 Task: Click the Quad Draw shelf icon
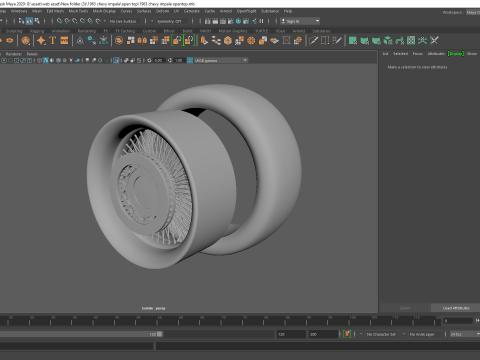[x=337, y=41]
